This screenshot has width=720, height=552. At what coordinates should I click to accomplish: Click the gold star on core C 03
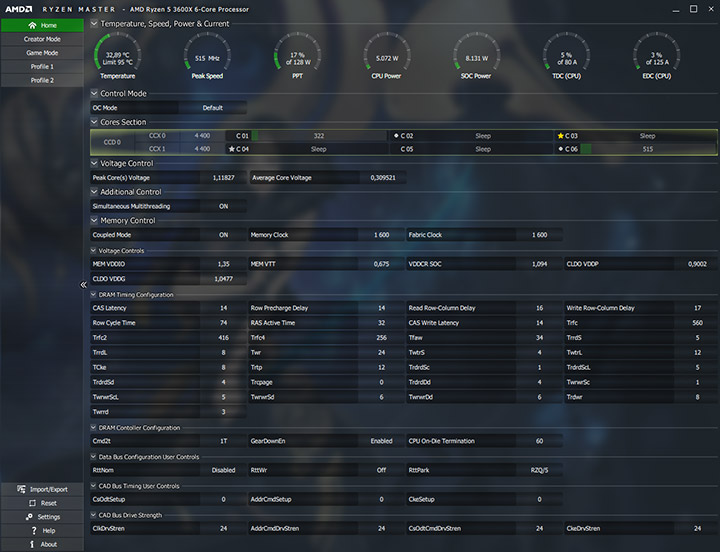click(560, 136)
